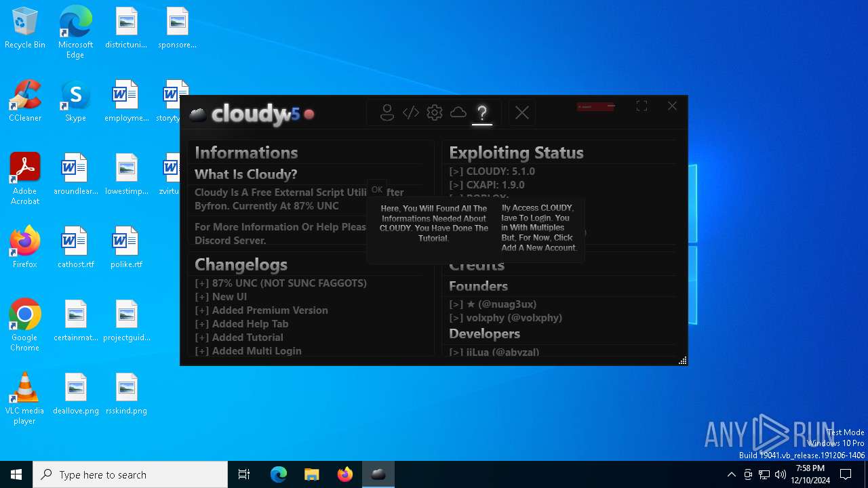Select rsskind.png file on desktop
The height and width of the screenshot is (488, 868).
coord(126,394)
